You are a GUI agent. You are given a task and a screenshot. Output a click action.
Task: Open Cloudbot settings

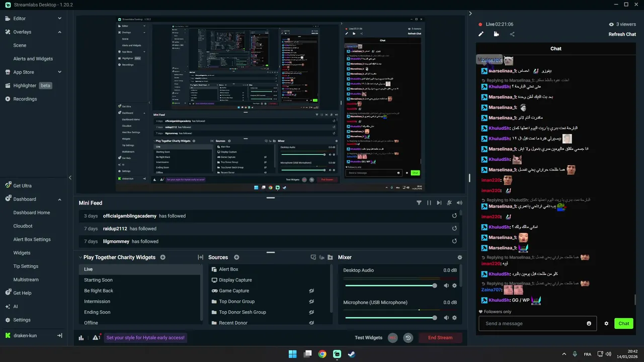[23, 226]
